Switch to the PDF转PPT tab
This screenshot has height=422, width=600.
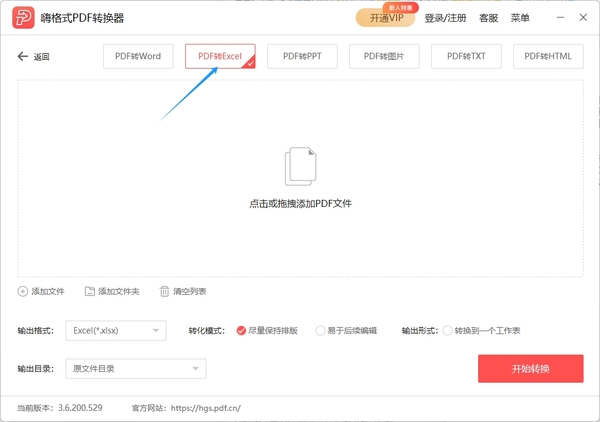302,57
